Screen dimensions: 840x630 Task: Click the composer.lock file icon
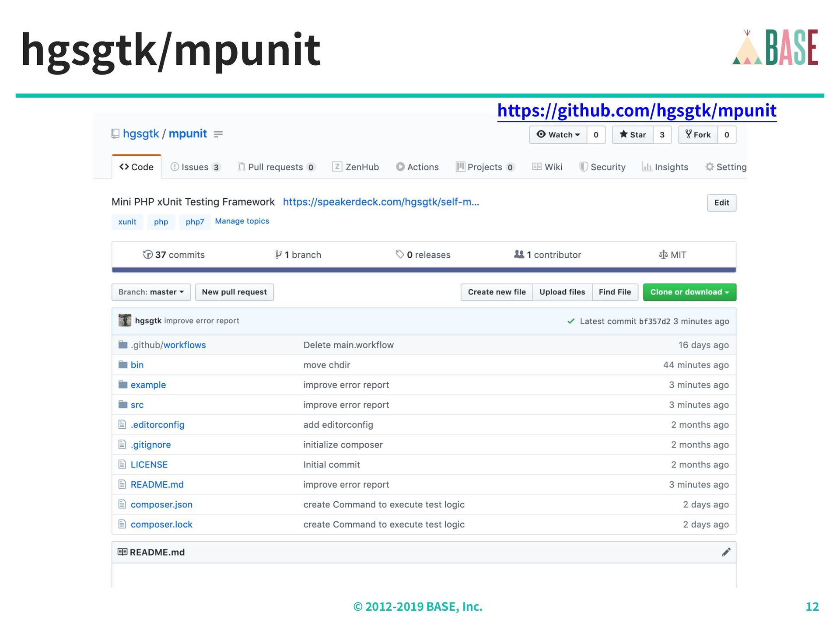[x=122, y=524]
